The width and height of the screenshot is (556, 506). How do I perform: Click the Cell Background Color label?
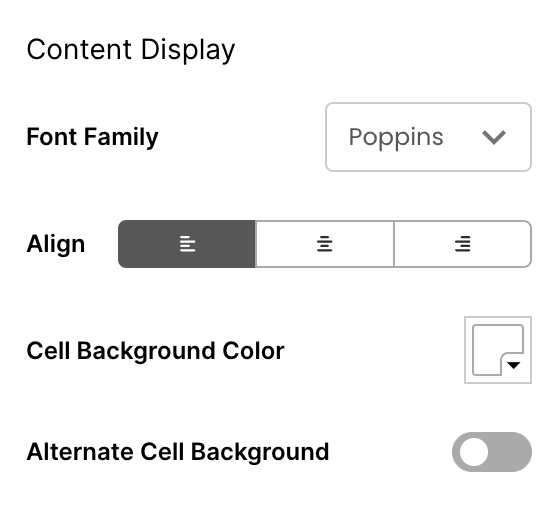[155, 351]
